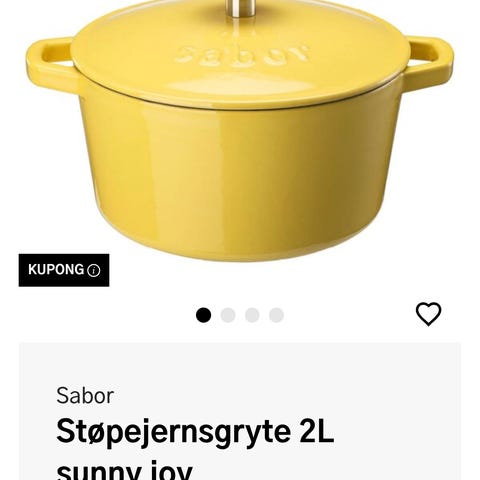480x480 pixels.
Task: Open the info icon in the KUPONG badge
Action: pyautogui.click(x=93, y=270)
